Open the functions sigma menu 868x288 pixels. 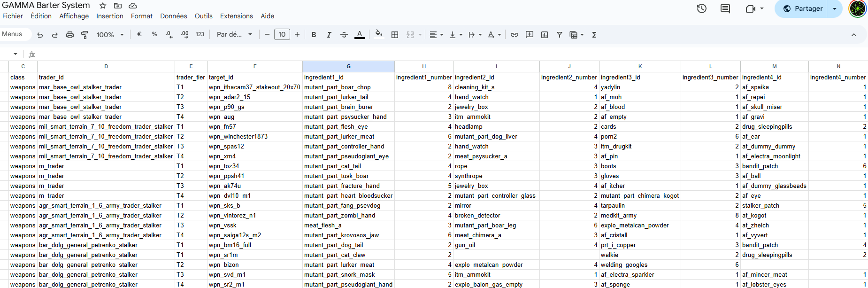pyautogui.click(x=594, y=34)
